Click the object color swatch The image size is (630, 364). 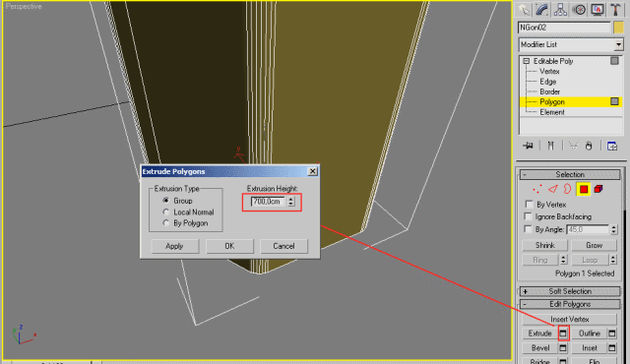point(618,28)
